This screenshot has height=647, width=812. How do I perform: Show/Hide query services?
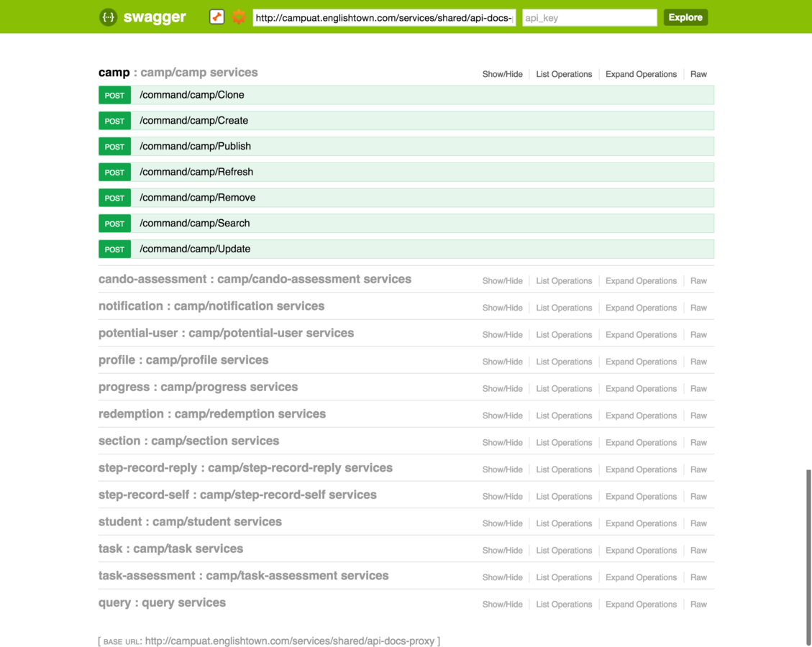(x=502, y=604)
